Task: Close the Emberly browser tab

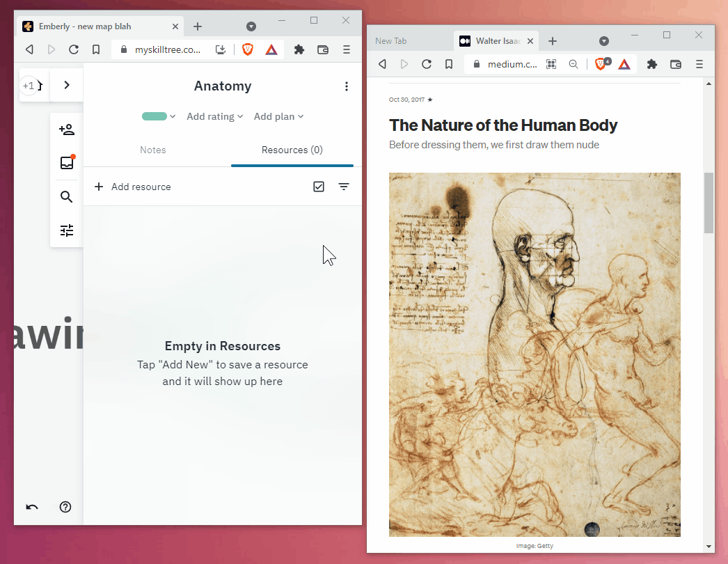Action: point(175,26)
